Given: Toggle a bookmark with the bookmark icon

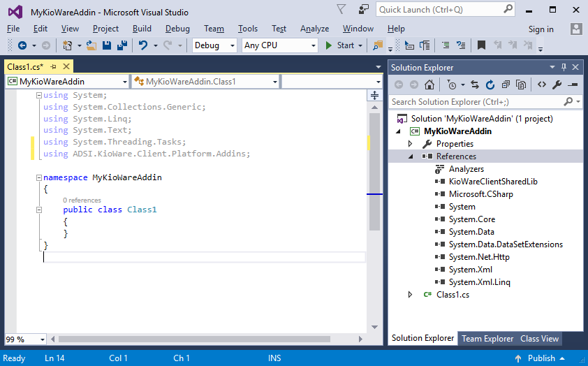Looking at the screenshot, I should point(481,45).
